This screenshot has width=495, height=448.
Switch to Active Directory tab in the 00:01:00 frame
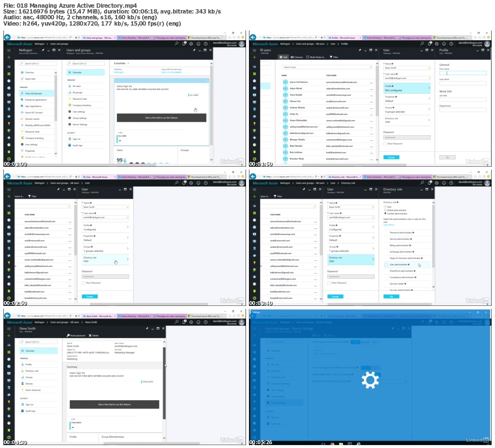pyautogui.click(x=135, y=38)
